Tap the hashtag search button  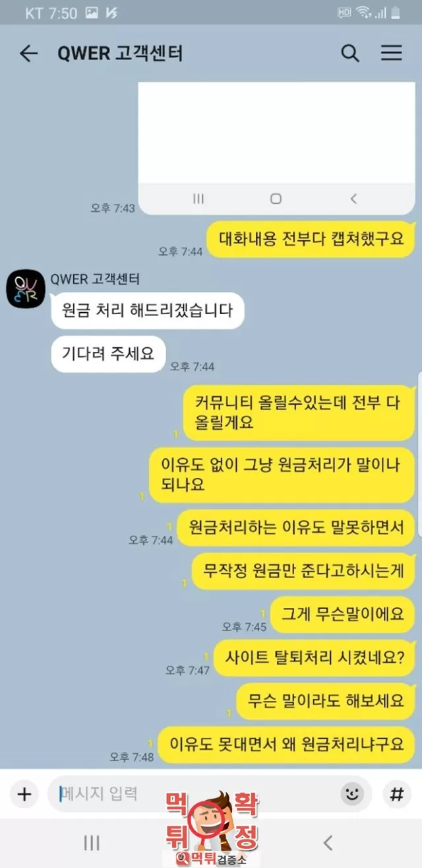click(396, 794)
